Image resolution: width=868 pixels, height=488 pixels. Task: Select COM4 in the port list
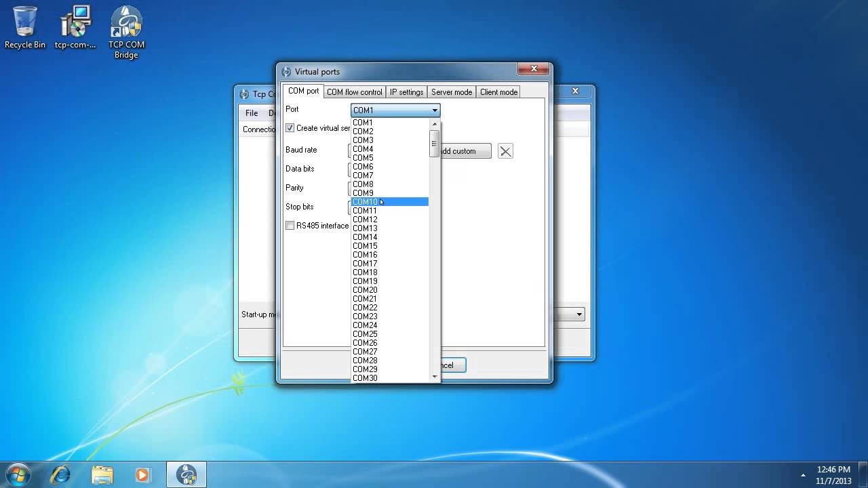point(390,149)
